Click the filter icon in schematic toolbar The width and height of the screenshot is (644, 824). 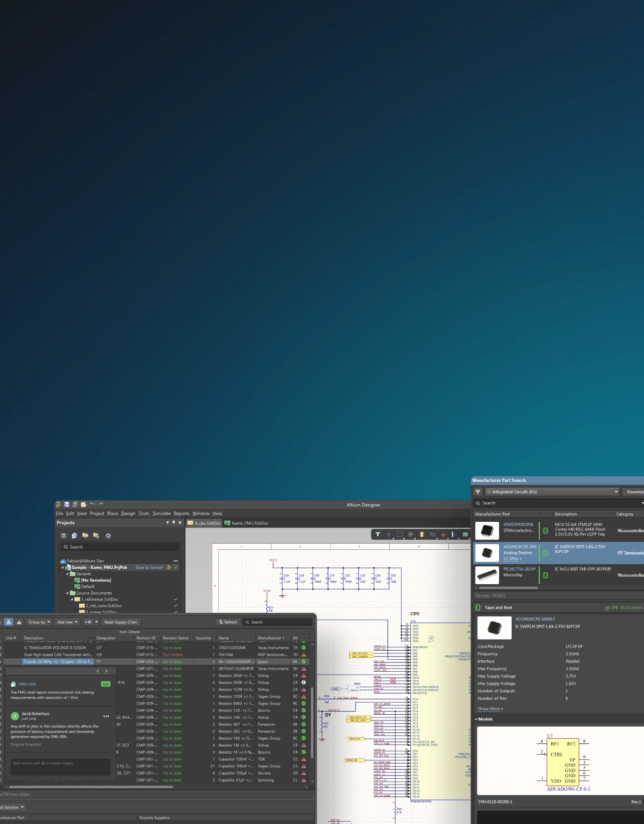click(377, 534)
